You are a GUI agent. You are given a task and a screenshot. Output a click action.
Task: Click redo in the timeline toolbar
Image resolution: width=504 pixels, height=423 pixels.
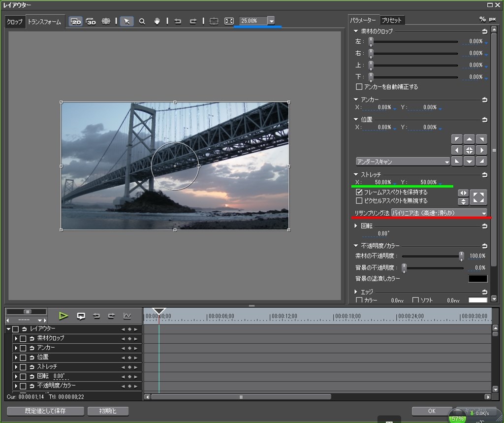[x=111, y=316]
